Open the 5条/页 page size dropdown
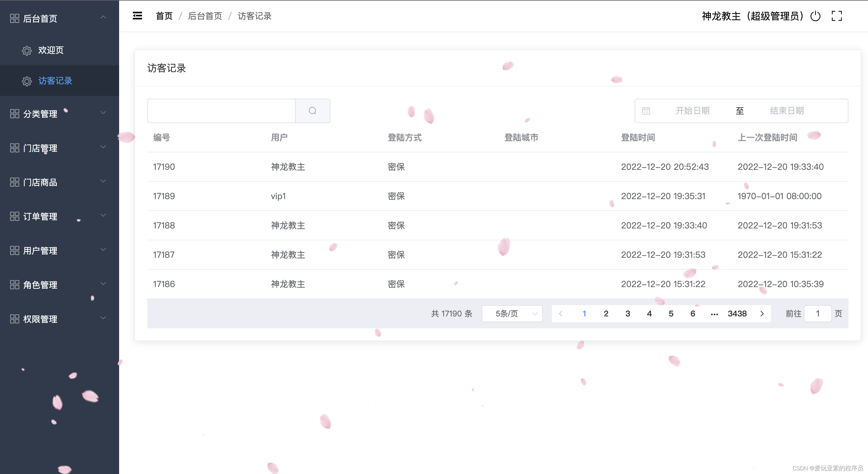 coord(512,314)
